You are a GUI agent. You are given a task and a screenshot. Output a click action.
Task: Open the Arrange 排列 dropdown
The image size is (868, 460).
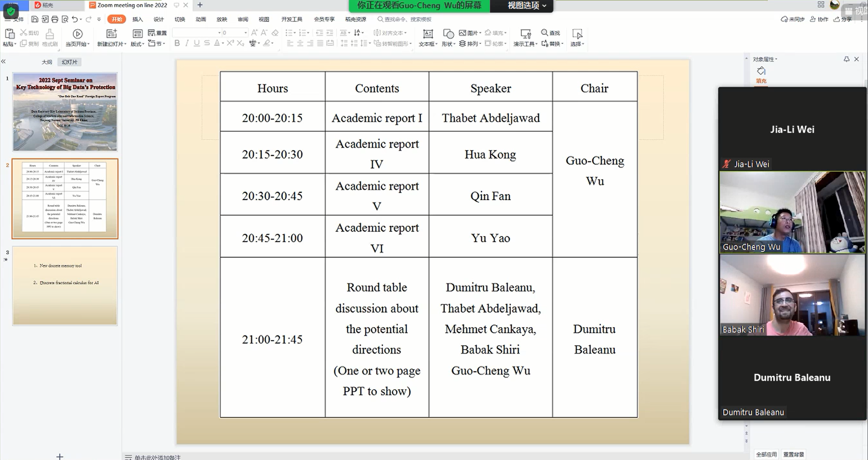click(x=470, y=44)
